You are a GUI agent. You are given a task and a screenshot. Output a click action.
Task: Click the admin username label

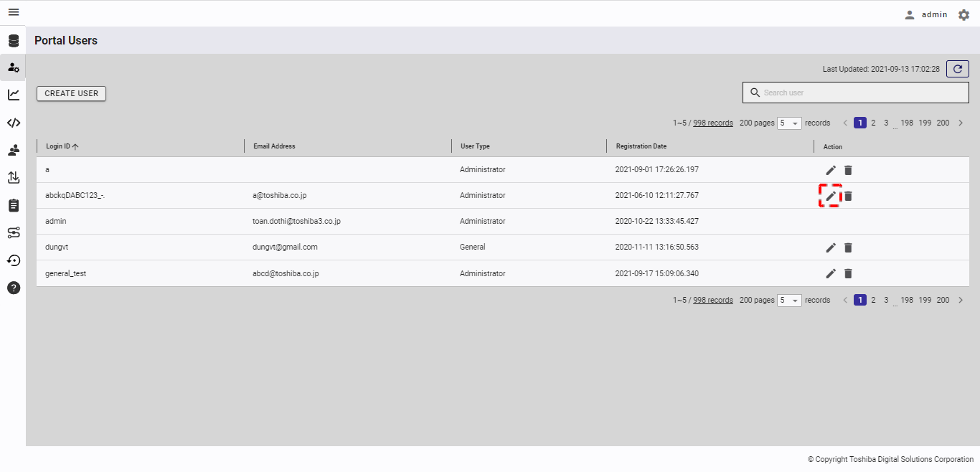pos(935,14)
